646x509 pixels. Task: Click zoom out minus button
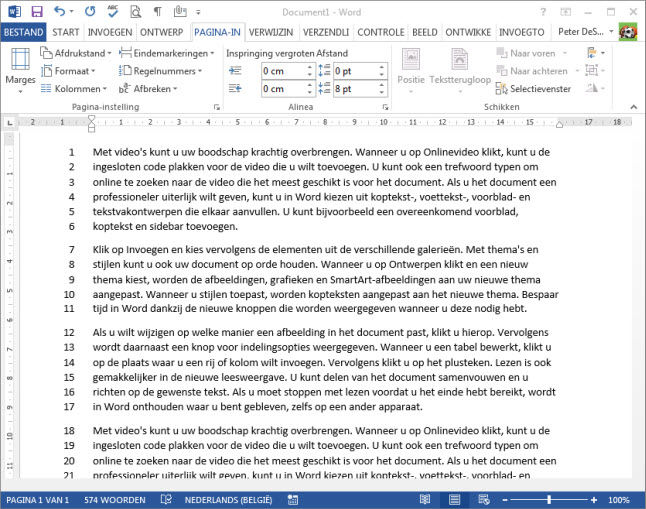pos(505,500)
